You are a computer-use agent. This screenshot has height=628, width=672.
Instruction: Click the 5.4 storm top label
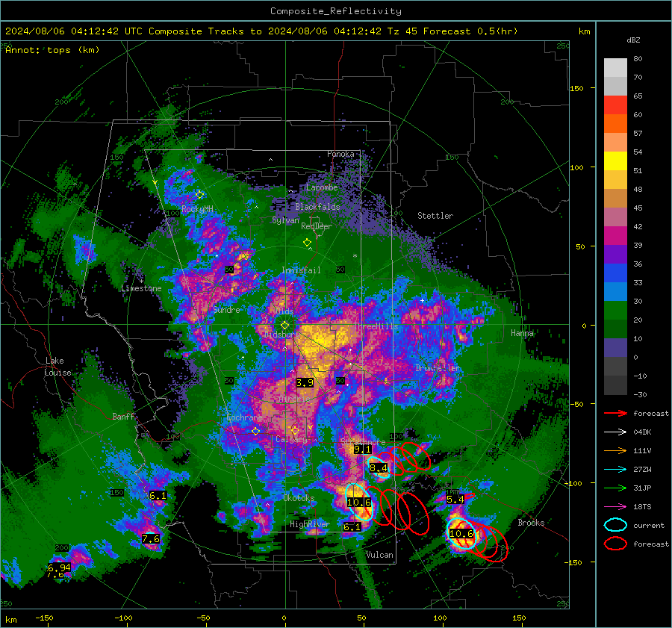tap(455, 500)
